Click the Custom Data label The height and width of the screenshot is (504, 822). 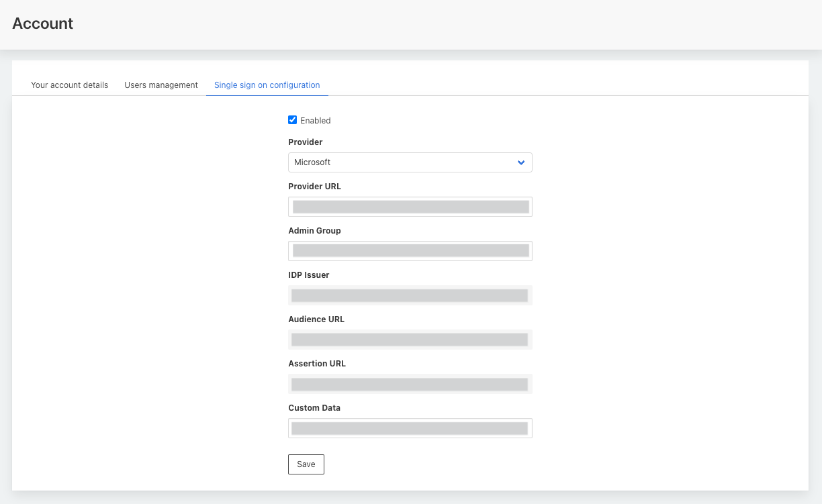314,408
